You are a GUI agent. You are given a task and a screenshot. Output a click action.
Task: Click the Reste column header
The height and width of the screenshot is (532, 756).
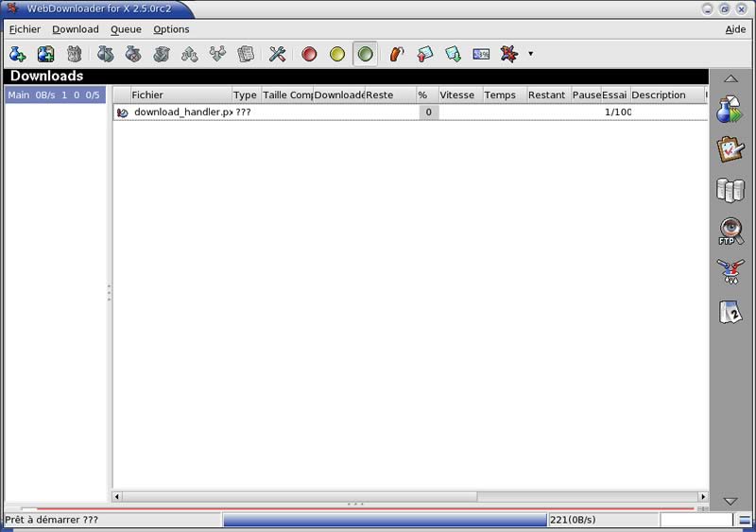390,95
